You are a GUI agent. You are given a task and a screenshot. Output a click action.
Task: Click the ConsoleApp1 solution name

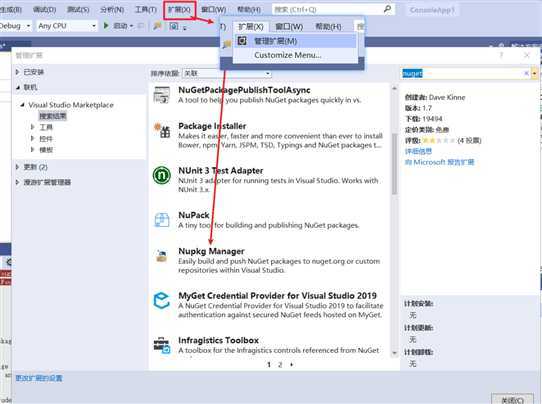pos(432,10)
